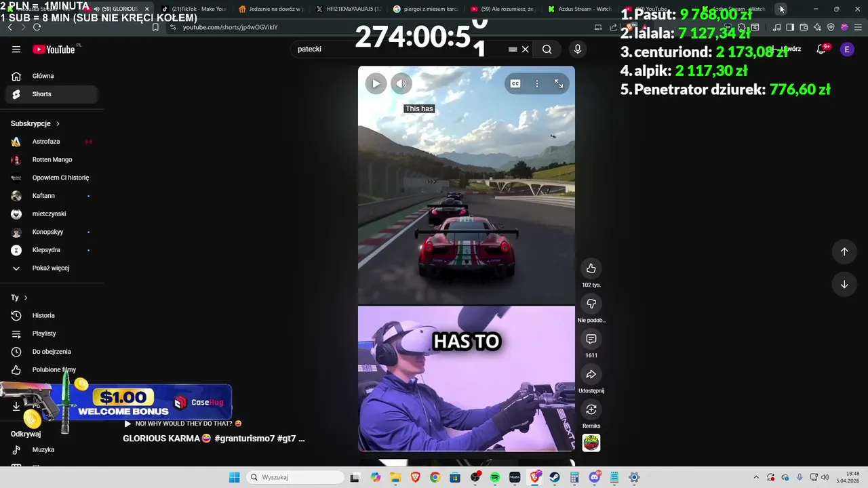Switch to the piergoi z miesem tab
The width and height of the screenshot is (868, 488).
click(x=427, y=9)
